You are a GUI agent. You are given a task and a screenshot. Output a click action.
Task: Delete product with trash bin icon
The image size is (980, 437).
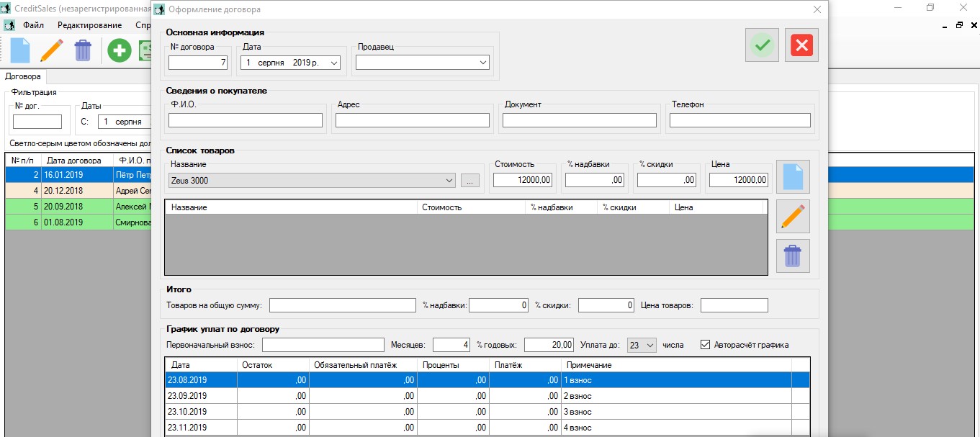pos(793,256)
